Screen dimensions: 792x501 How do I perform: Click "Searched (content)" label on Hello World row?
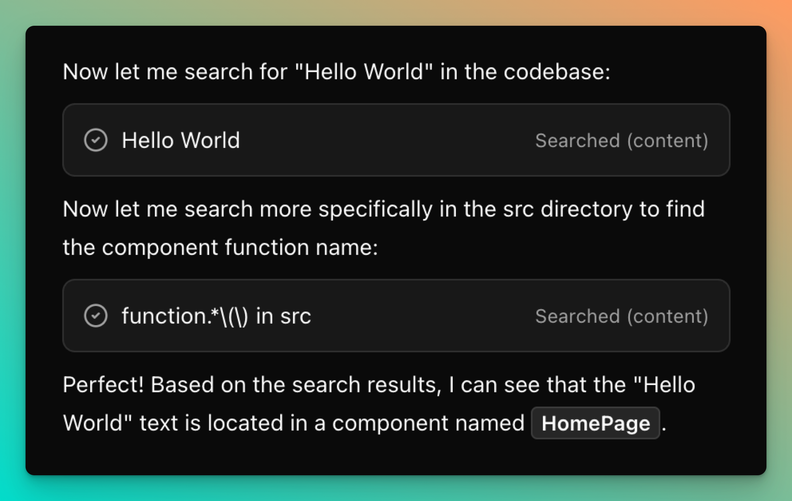coord(621,141)
